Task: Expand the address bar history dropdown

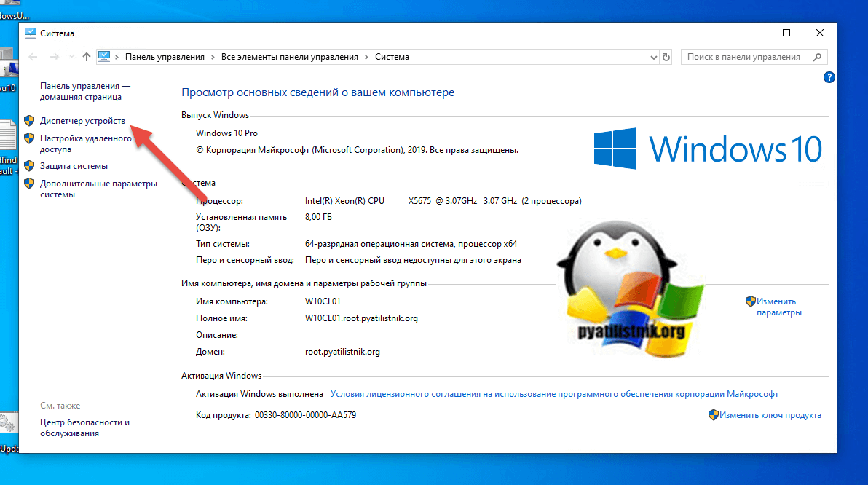Action: click(652, 57)
